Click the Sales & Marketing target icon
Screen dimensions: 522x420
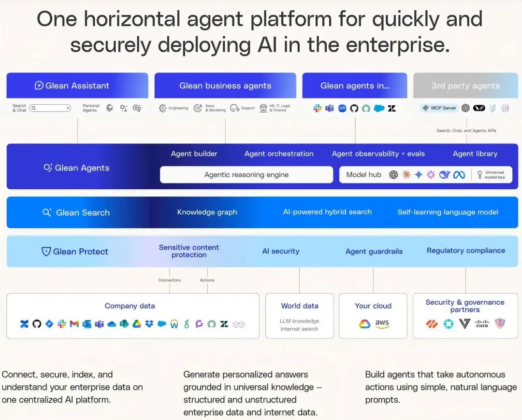(198, 108)
